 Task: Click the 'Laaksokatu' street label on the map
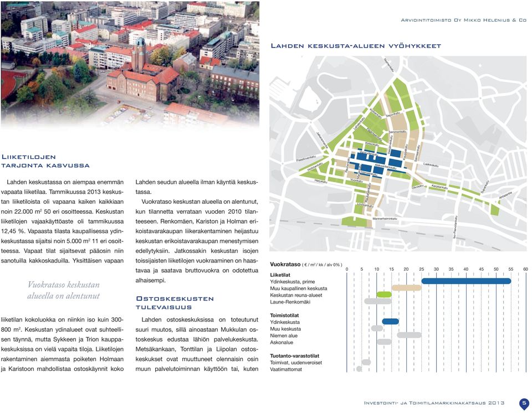tap(431, 165)
